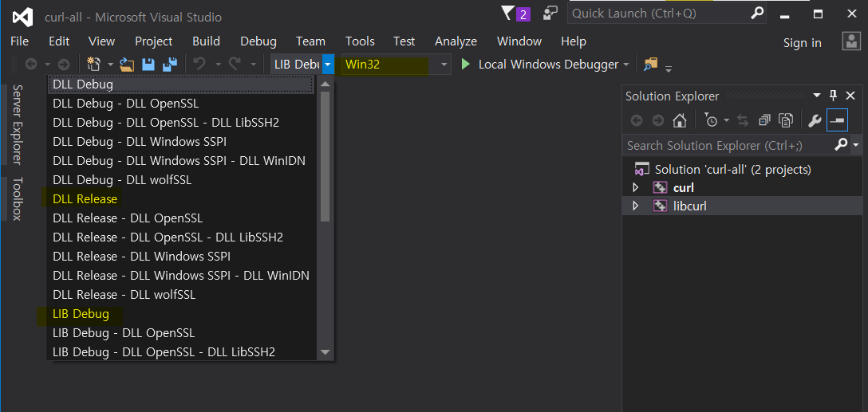Click the Save All toolbar icon
The height and width of the screenshot is (412, 868).
coord(169,65)
